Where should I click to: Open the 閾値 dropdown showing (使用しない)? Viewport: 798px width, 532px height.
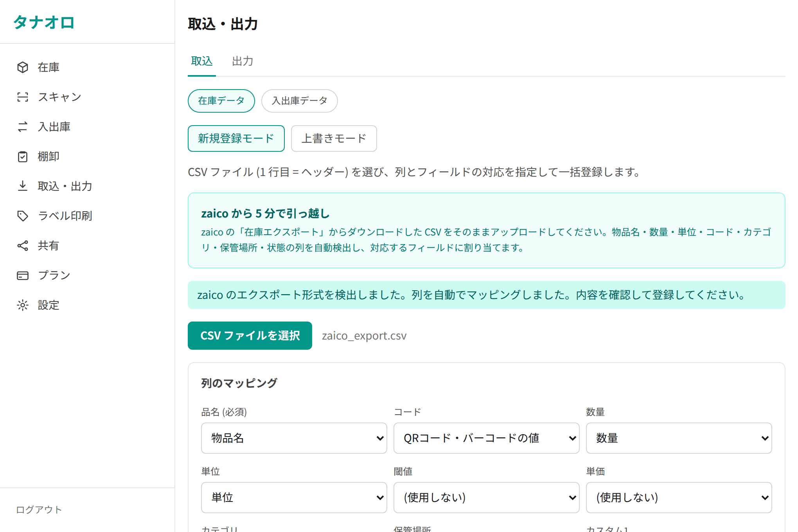(487, 498)
